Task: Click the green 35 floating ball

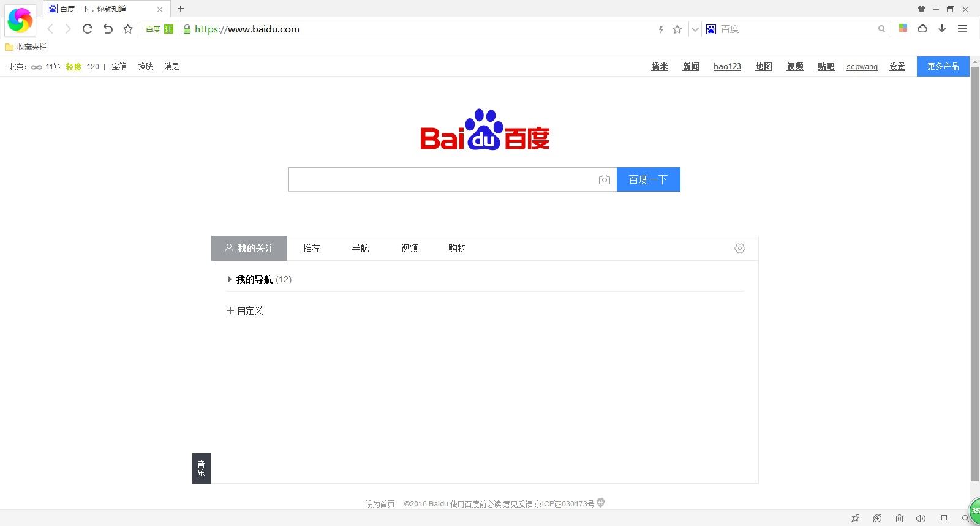Action: pos(975,512)
